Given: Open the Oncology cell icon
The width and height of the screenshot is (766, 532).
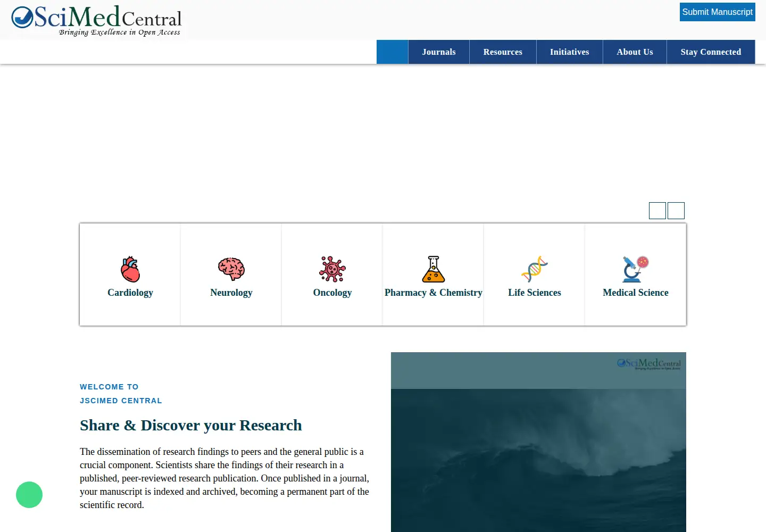Looking at the screenshot, I should [332, 269].
